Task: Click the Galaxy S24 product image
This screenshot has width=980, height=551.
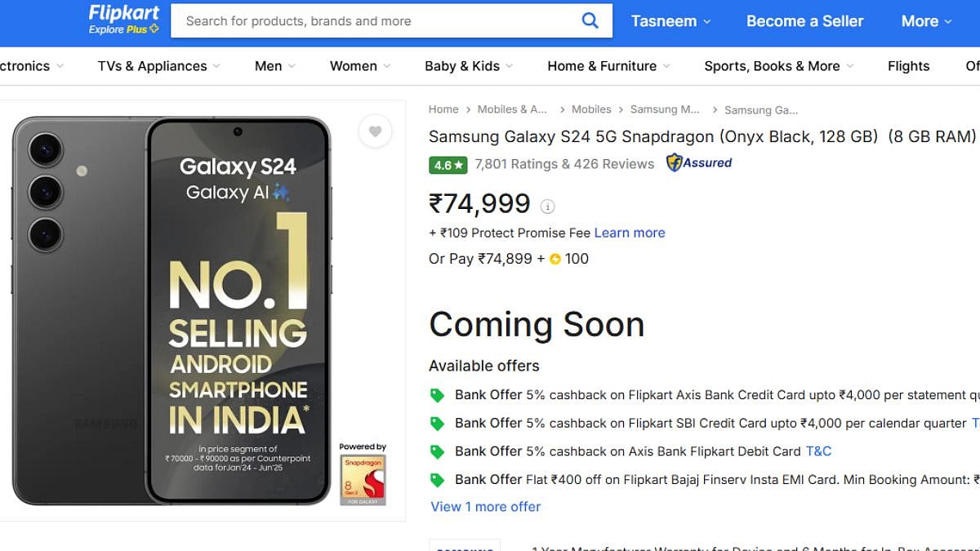Action: pyautogui.click(x=171, y=310)
